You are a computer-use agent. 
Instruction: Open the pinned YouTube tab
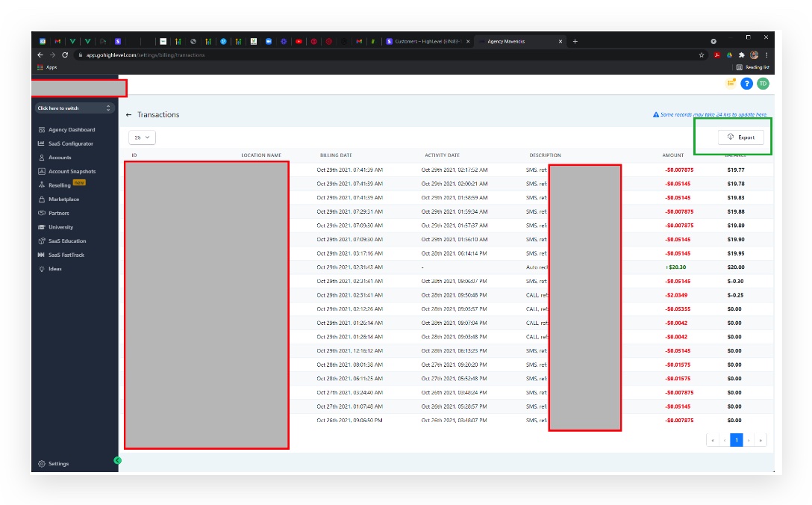pyautogui.click(x=299, y=42)
